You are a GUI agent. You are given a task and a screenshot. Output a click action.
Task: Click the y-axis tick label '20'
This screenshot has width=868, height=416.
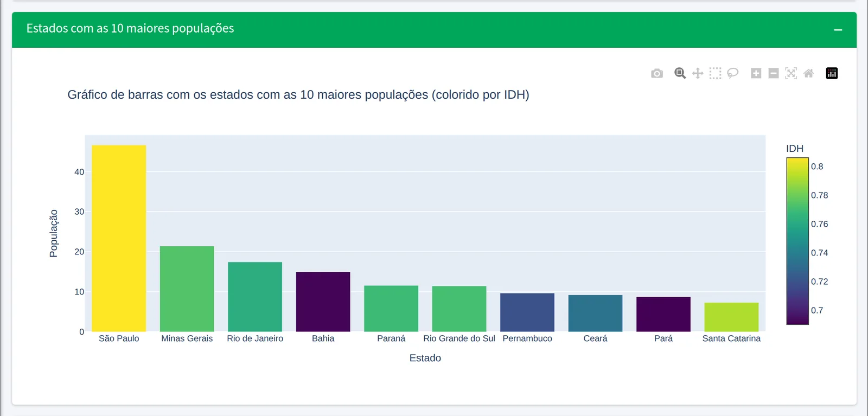pyautogui.click(x=79, y=252)
